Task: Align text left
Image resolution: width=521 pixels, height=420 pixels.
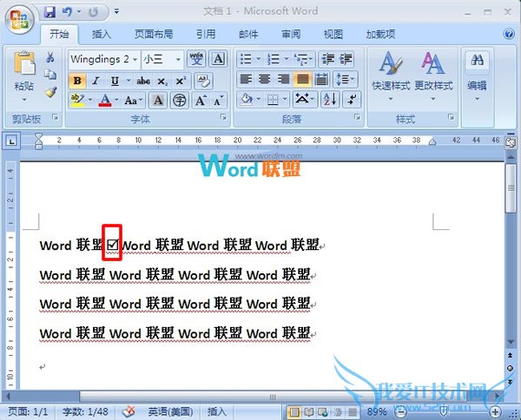Action: tap(246, 79)
